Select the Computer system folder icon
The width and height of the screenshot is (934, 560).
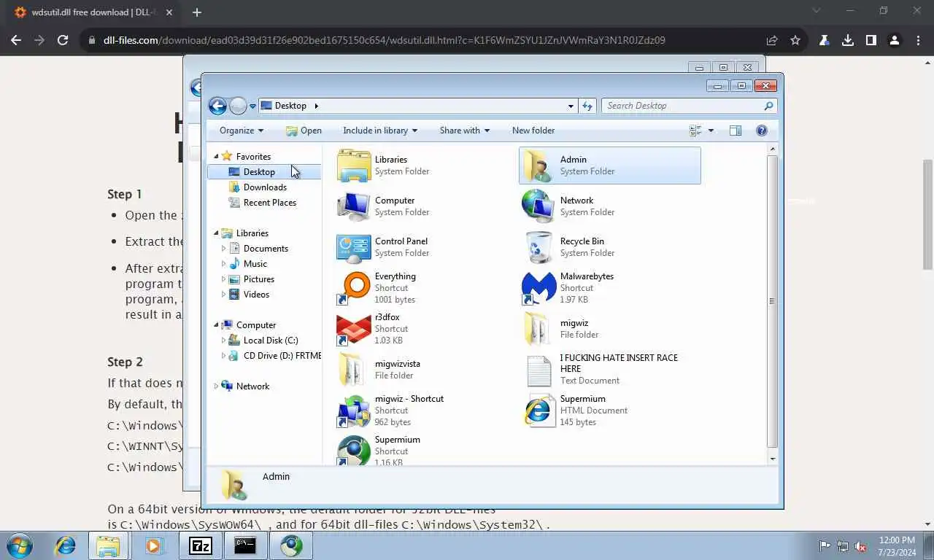[354, 206]
